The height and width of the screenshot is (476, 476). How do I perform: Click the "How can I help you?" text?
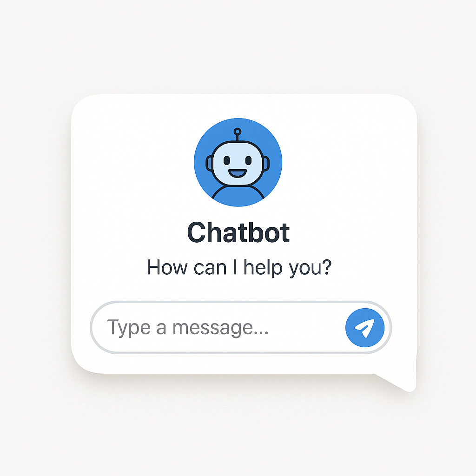point(239,268)
